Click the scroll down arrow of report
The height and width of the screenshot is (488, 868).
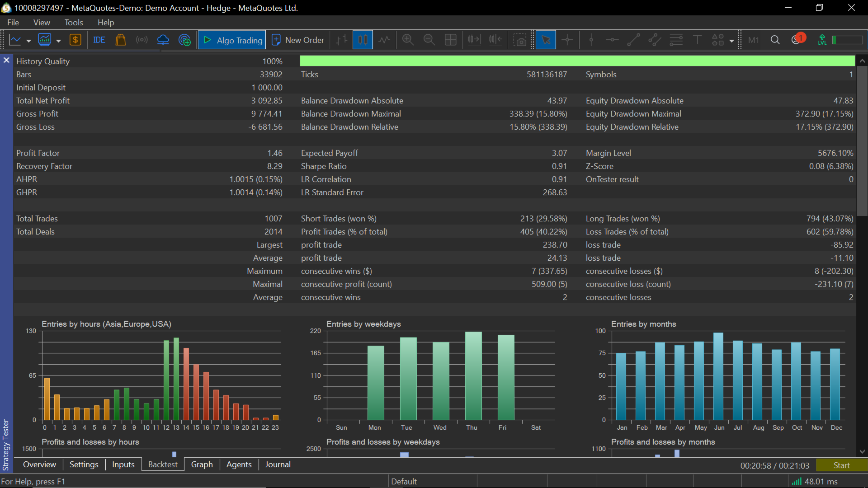pyautogui.click(x=862, y=451)
